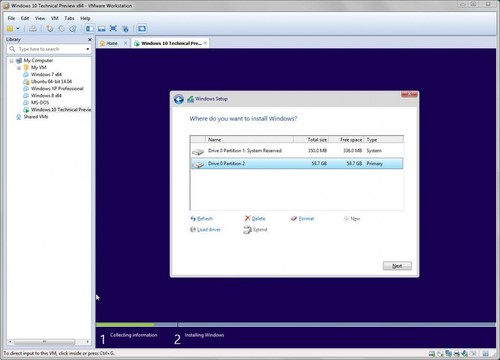Click the network adapter status icon

point(448,353)
